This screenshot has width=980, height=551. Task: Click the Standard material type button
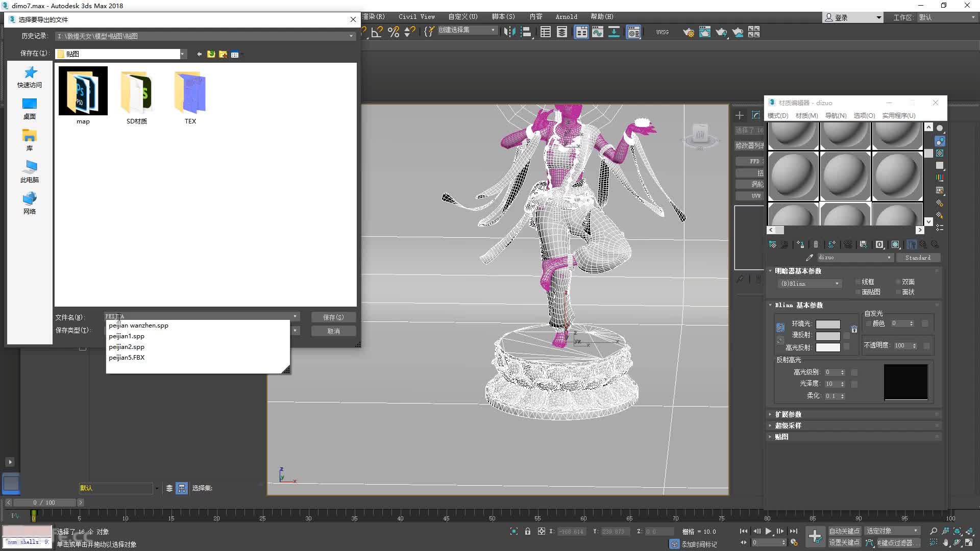point(918,258)
